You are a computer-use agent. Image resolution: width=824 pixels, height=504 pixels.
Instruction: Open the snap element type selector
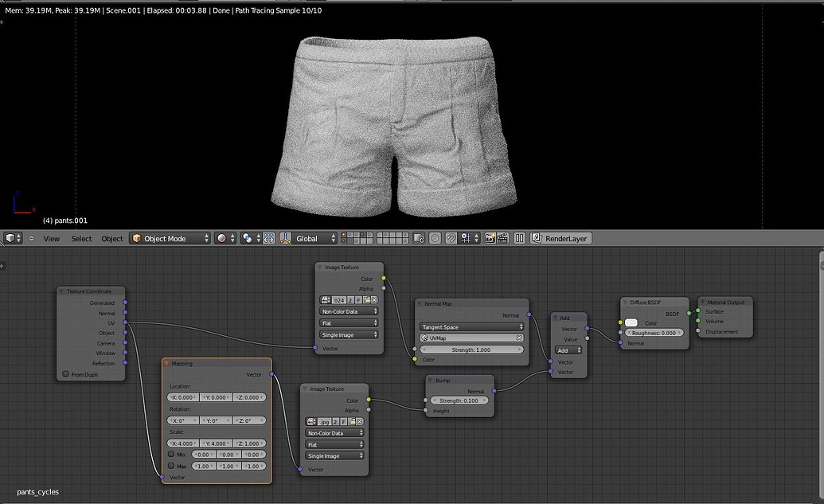[469, 238]
